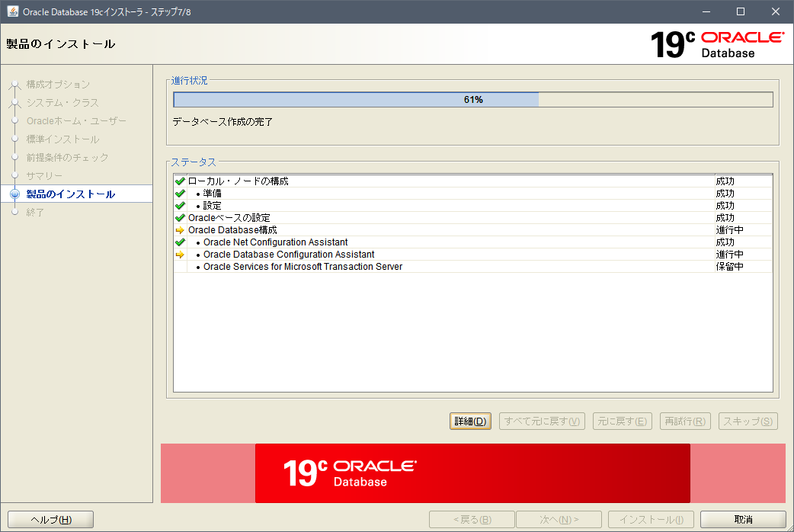Click the データベース作成の完了 progress message

[x=223, y=122]
